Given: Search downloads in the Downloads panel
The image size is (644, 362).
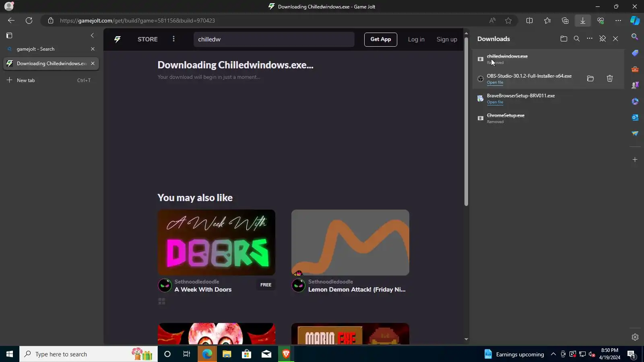Looking at the screenshot, I should [577, 39].
